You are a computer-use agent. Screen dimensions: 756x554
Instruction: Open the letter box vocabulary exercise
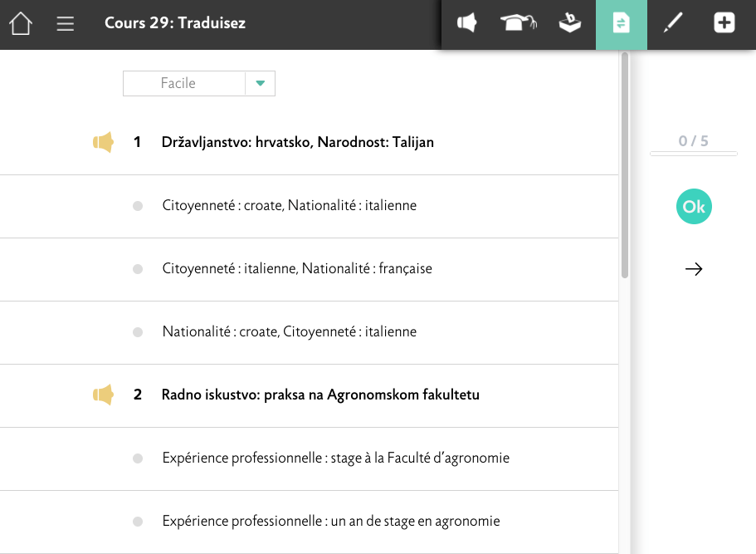tap(569, 24)
